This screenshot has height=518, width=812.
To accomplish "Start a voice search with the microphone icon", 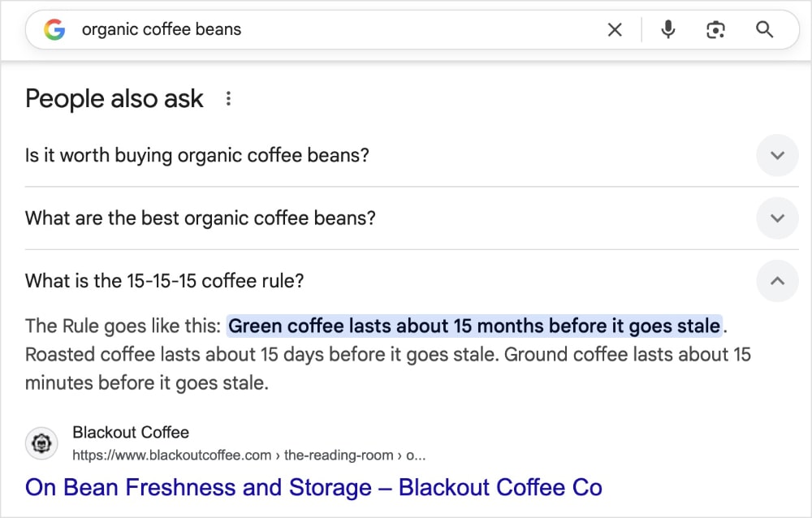I will pyautogui.click(x=667, y=29).
